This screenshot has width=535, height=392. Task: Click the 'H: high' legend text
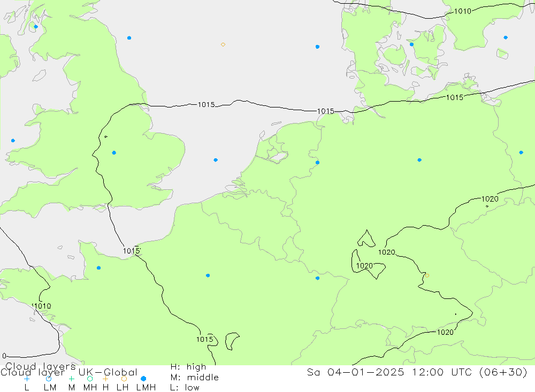(x=188, y=367)
